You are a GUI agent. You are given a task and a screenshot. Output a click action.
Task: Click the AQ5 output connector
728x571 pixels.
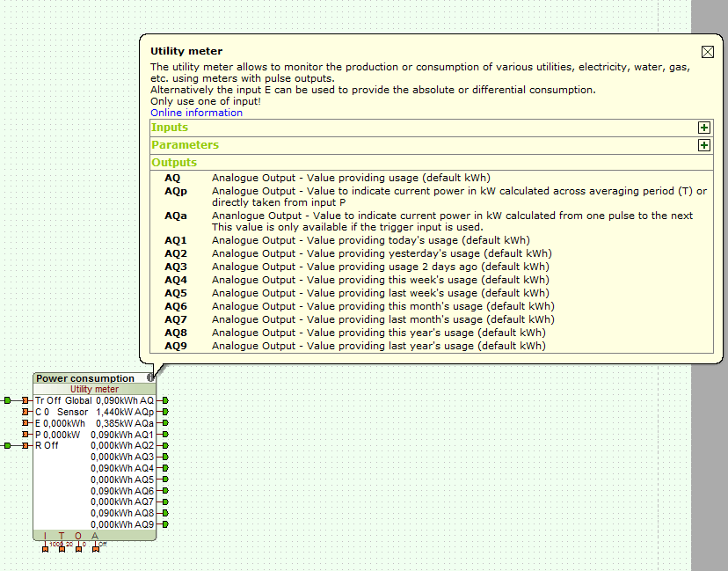(x=164, y=479)
